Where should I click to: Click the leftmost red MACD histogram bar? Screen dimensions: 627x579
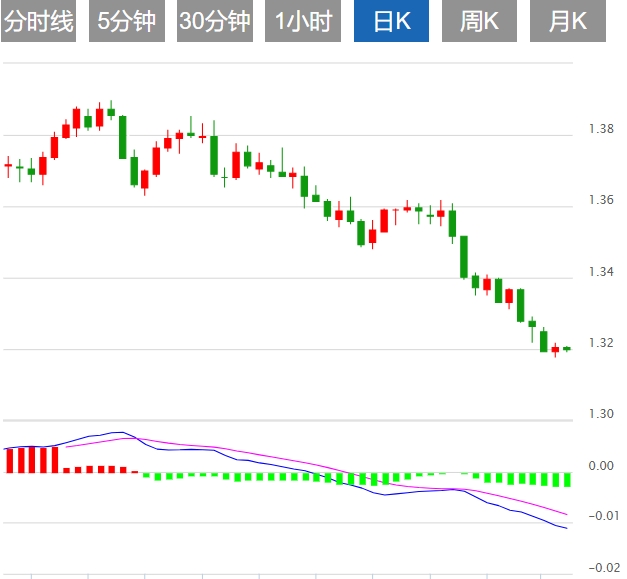click(x=8, y=460)
